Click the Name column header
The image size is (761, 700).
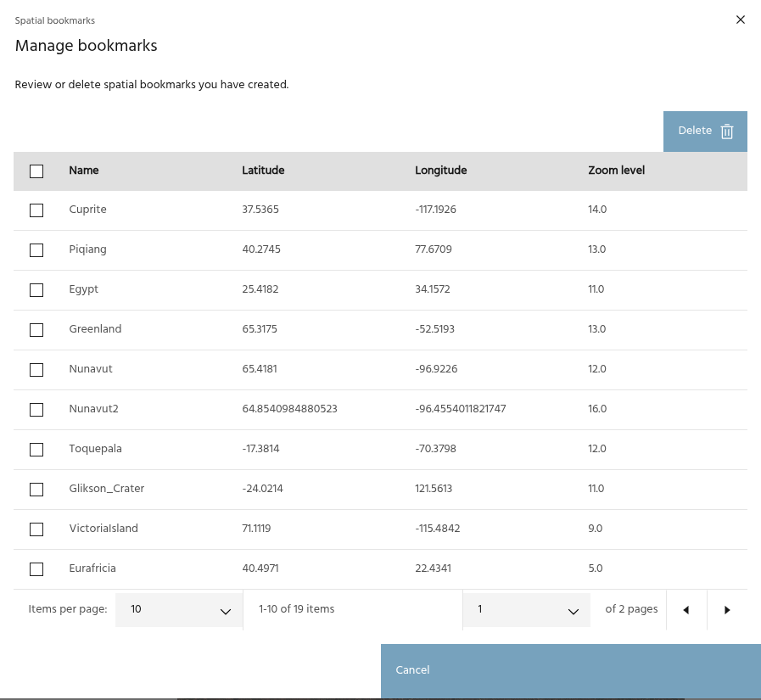(x=84, y=171)
